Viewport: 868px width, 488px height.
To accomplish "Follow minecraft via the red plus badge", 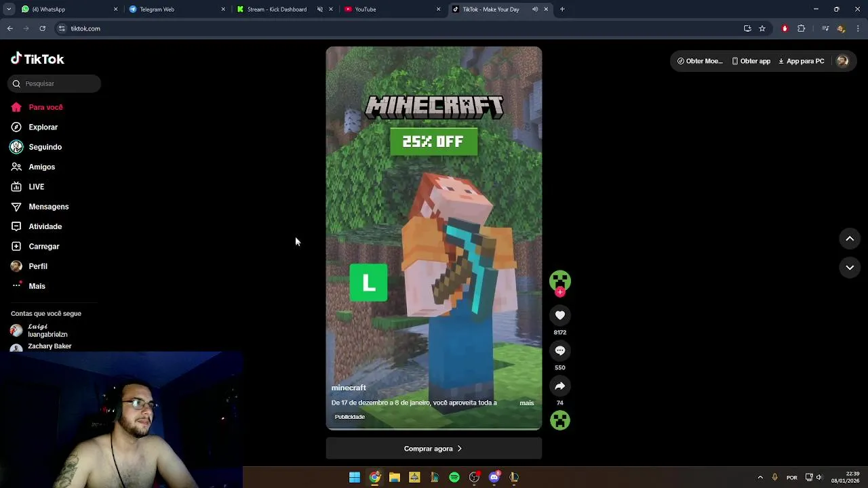I will (560, 292).
